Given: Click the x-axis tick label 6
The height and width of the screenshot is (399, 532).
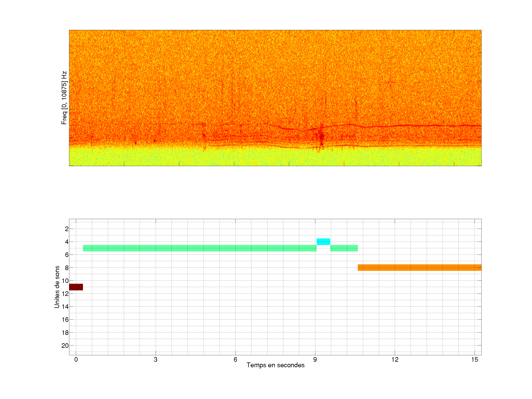Looking at the screenshot, I should click(235, 359).
